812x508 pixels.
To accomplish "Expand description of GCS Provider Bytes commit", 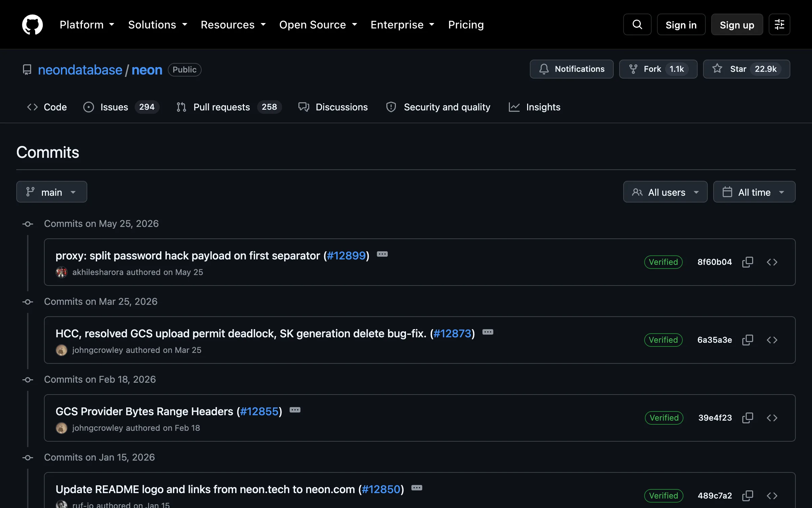I will (x=295, y=410).
